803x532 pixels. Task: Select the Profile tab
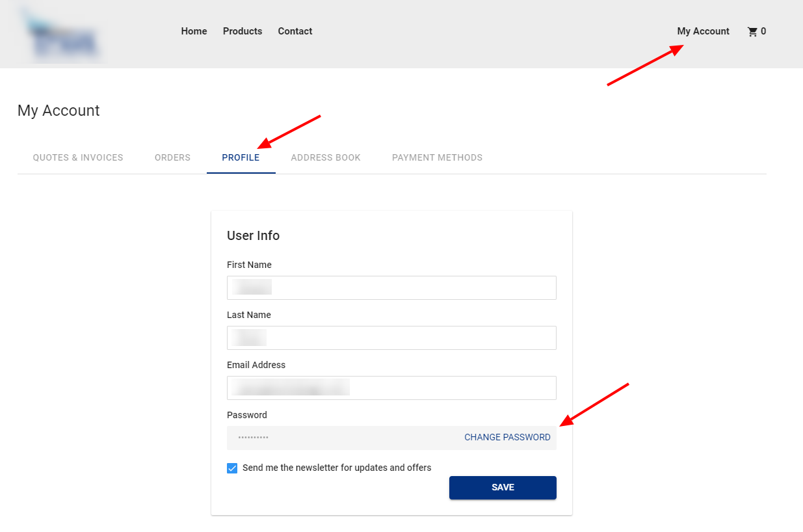pyautogui.click(x=241, y=157)
